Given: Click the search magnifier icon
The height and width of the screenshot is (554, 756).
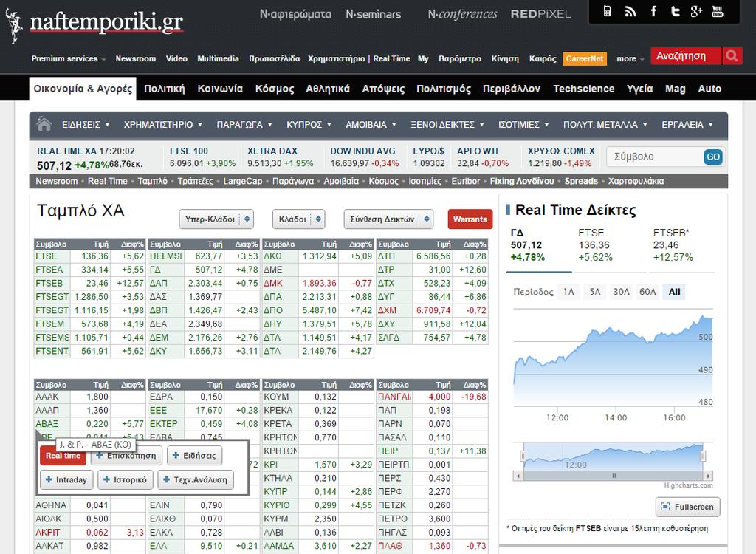Looking at the screenshot, I should (x=732, y=56).
